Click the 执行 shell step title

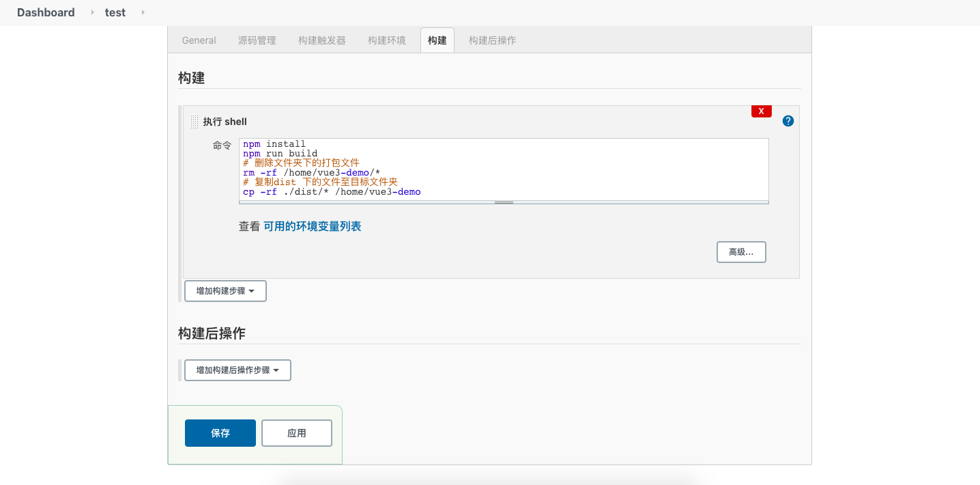[225, 122]
